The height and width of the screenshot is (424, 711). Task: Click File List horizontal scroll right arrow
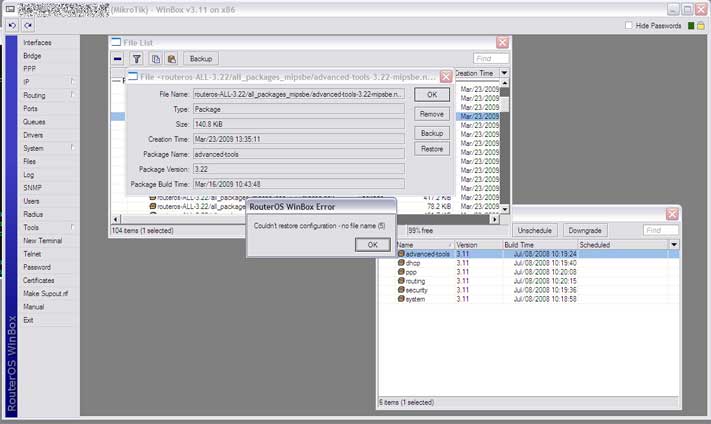(494, 219)
